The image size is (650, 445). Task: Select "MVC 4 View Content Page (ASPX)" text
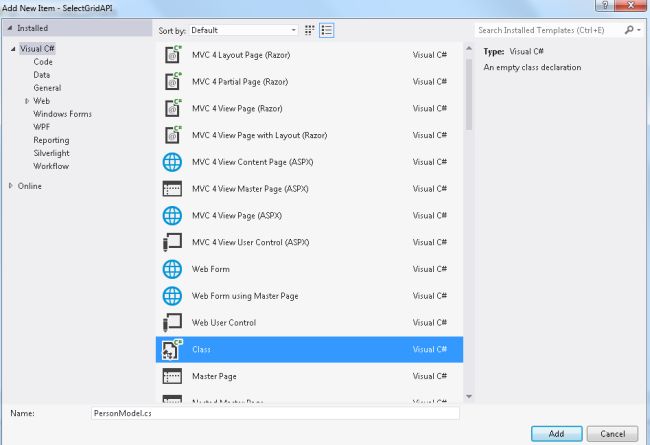point(252,162)
